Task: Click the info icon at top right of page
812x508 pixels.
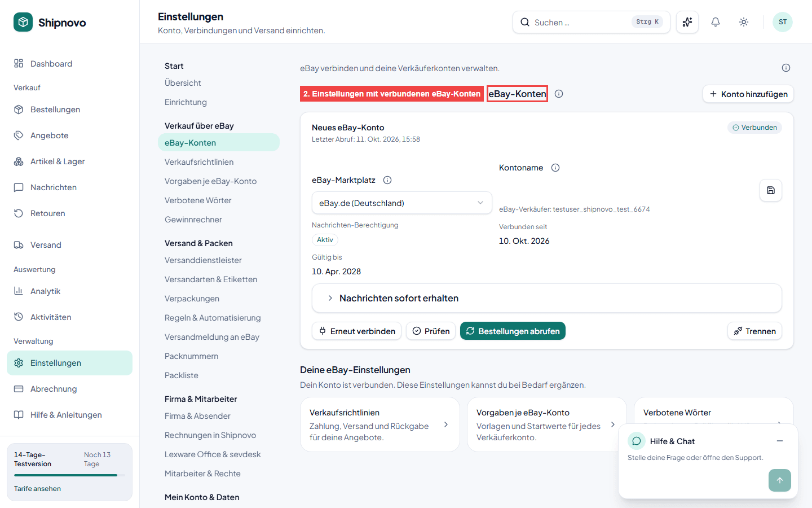Action: (x=786, y=68)
